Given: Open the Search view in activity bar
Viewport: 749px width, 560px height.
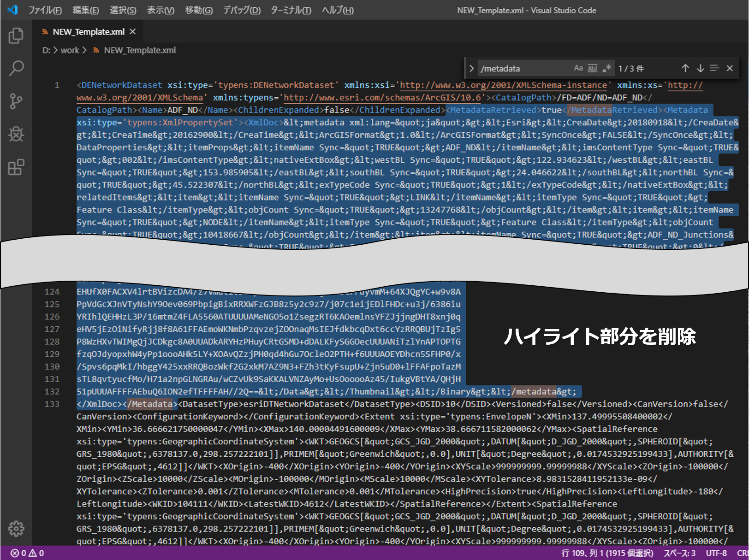Looking at the screenshot, I should click(x=16, y=68).
